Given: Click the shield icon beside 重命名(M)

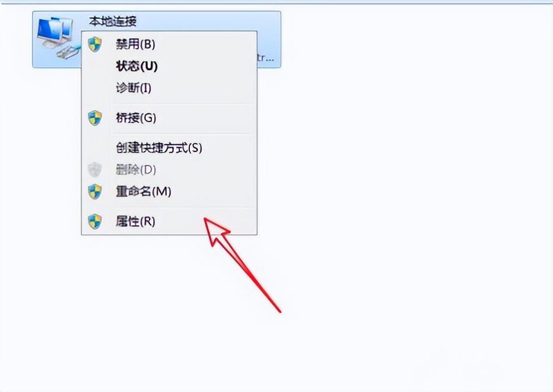Looking at the screenshot, I should tap(95, 192).
